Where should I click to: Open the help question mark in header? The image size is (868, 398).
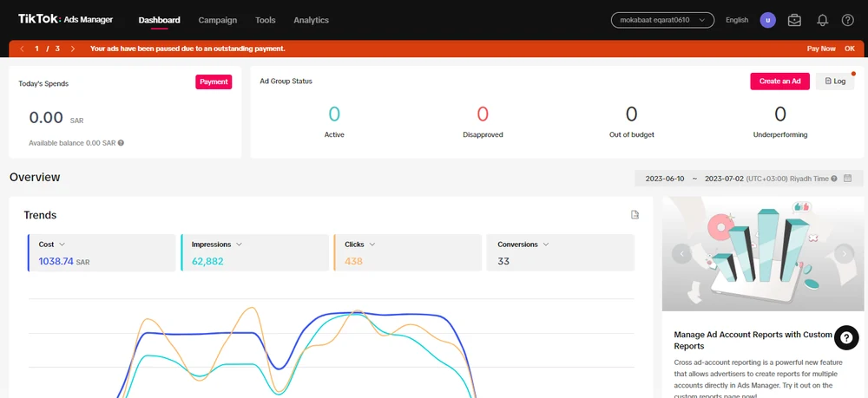[847, 20]
